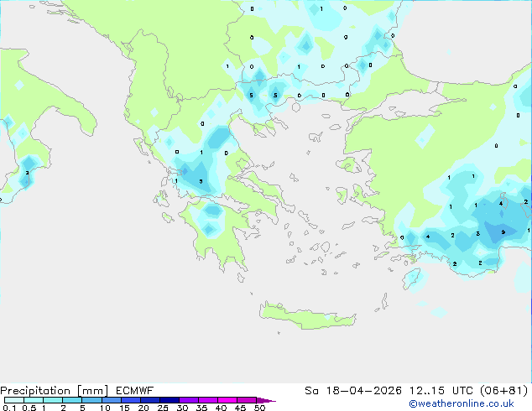Screen dimensions: 532x411
Task: Click the '10' legend scale label
Action: click(x=105, y=408)
